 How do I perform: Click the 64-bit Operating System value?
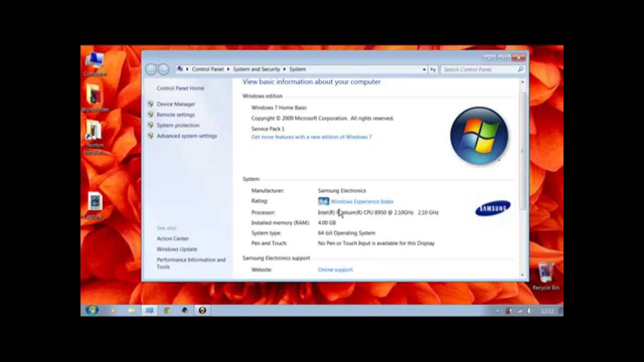point(347,233)
